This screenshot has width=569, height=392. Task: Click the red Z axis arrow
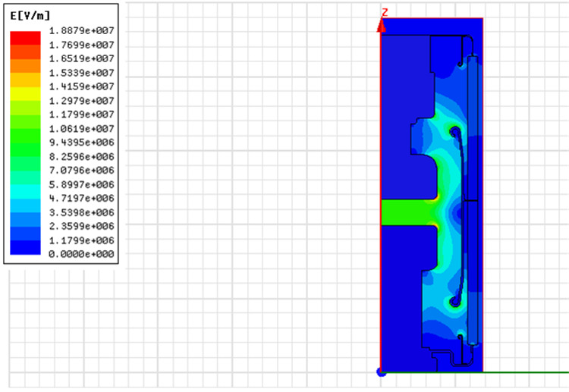pos(382,26)
